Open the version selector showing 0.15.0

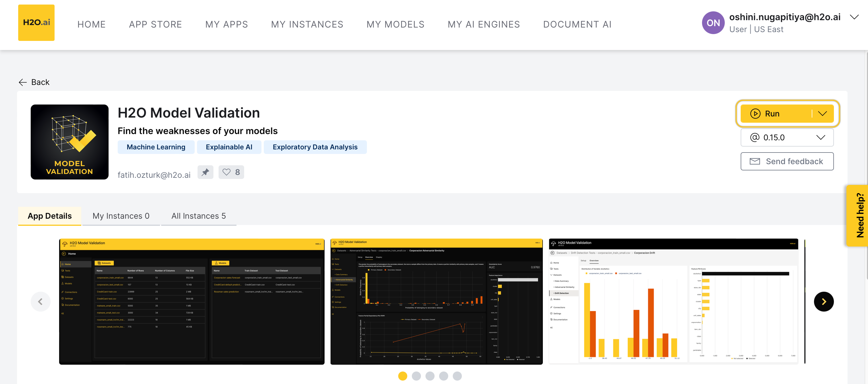(787, 137)
